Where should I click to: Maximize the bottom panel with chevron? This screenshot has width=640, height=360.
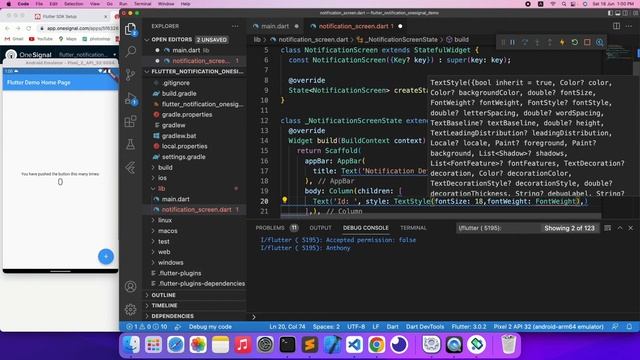pos(620,228)
